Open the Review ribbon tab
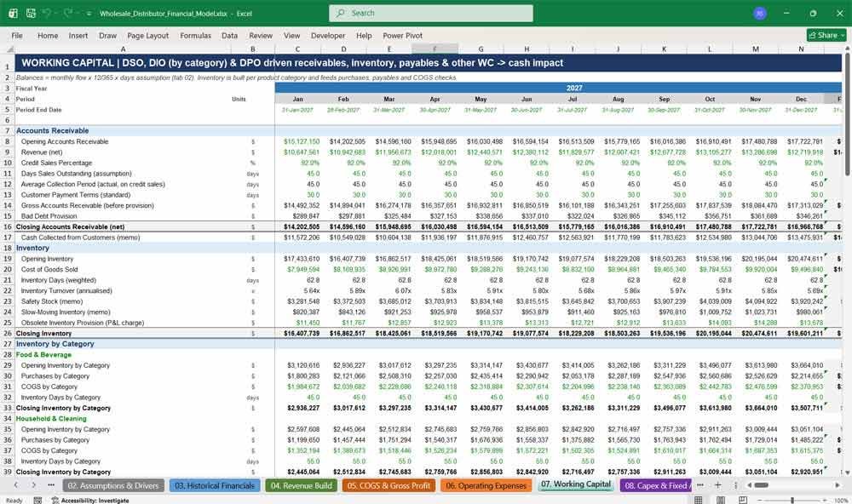This screenshot has width=852, height=504. tap(261, 35)
